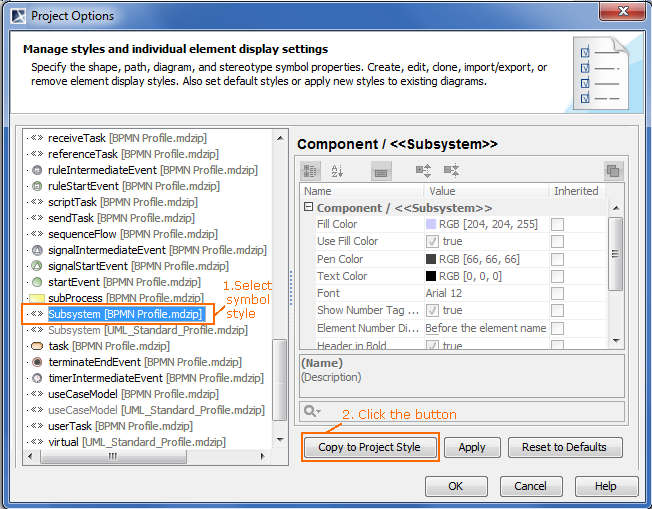Toggle Inherited checkbox for Element Number Display

[x=557, y=329]
